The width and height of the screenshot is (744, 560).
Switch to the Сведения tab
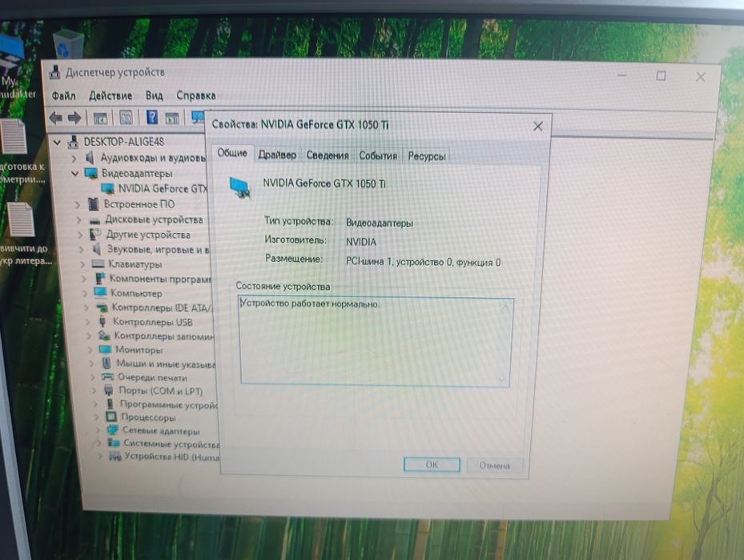click(328, 155)
